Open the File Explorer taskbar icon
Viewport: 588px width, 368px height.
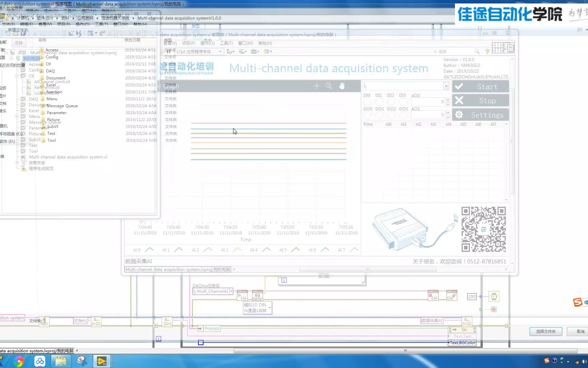click(61, 361)
